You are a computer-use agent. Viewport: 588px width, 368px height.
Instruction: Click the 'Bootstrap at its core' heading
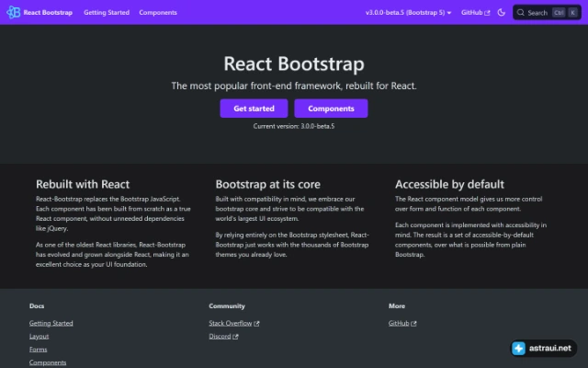(267, 184)
